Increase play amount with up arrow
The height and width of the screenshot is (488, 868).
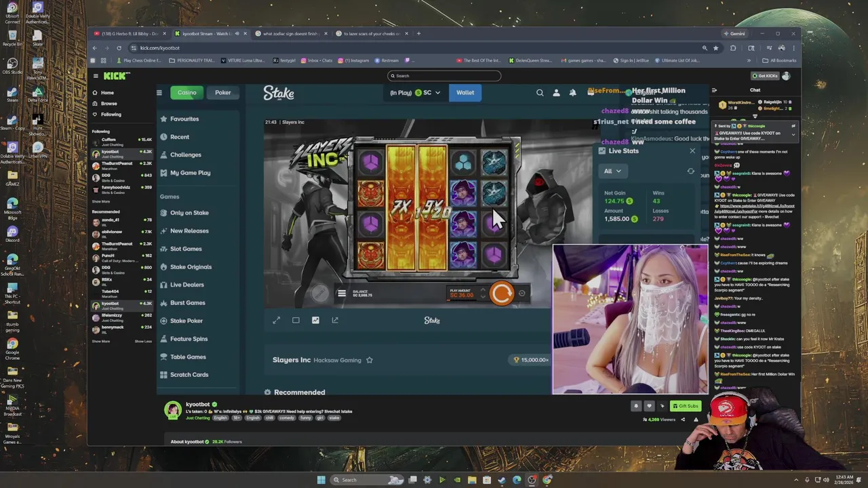click(x=483, y=291)
